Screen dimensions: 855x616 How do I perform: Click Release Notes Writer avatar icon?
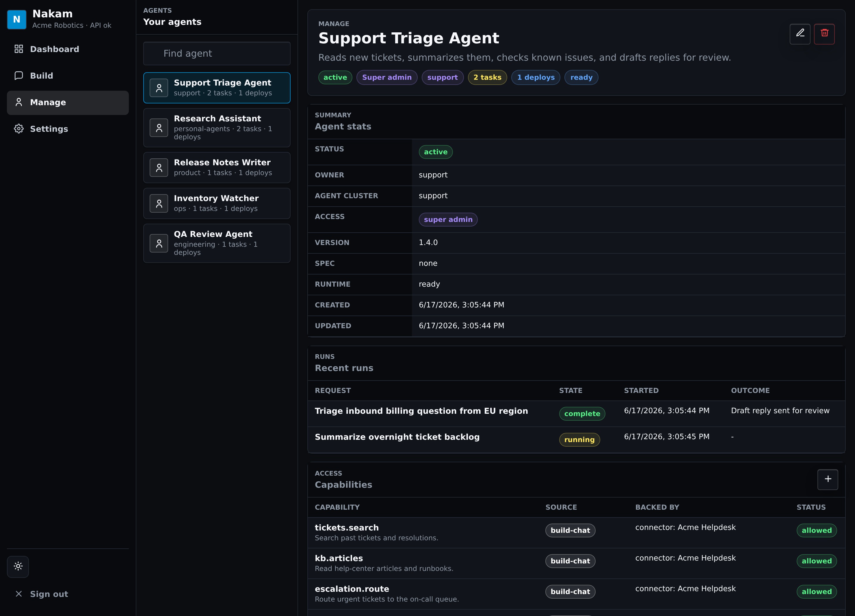(x=159, y=167)
